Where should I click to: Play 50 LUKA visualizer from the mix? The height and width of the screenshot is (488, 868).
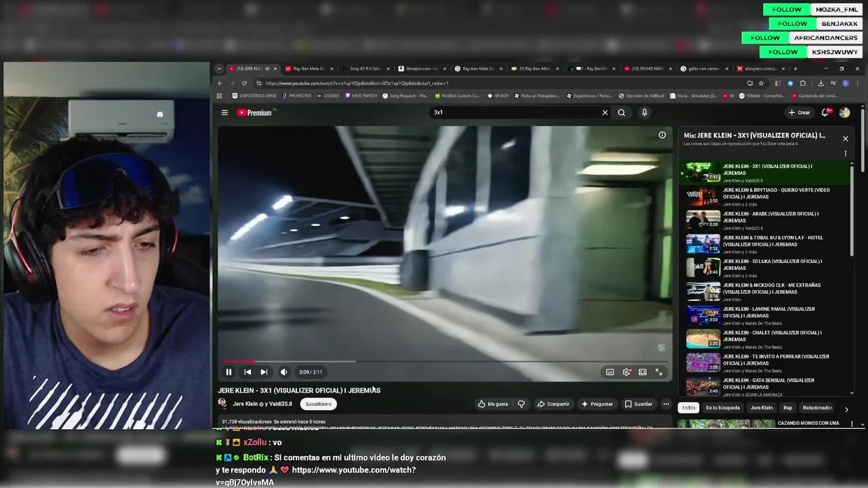[766, 268]
